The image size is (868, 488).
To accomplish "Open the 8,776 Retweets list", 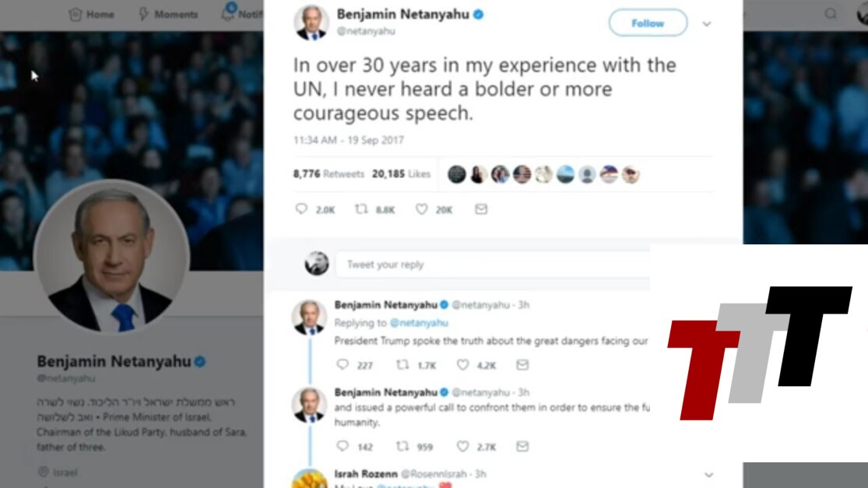I will [x=329, y=174].
